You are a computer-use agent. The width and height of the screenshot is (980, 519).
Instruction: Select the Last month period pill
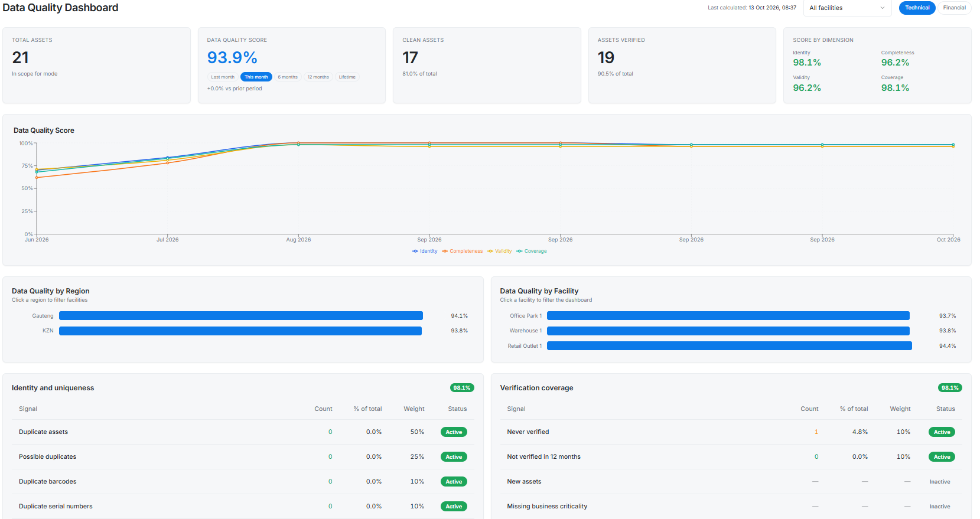pyautogui.click(x=223, y=77)
